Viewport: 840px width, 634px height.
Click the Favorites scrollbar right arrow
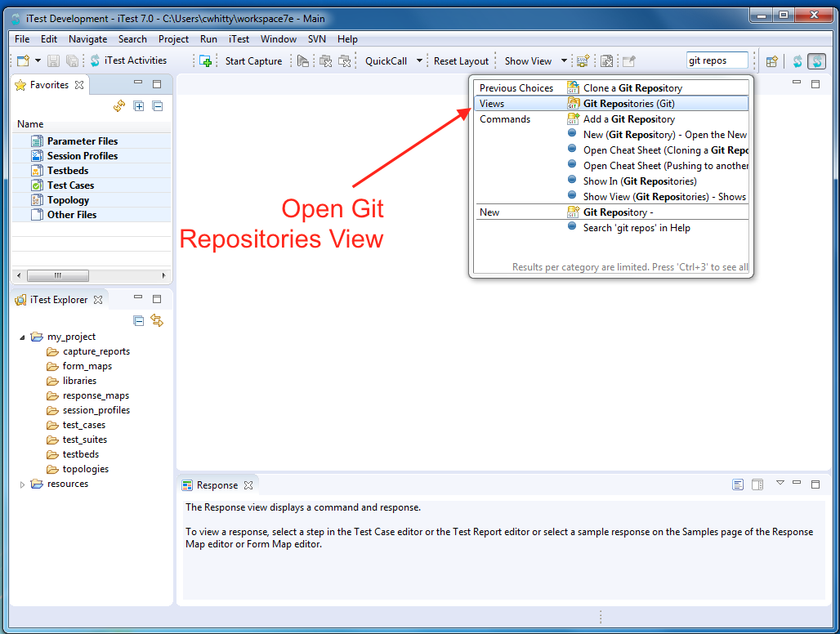164,275
